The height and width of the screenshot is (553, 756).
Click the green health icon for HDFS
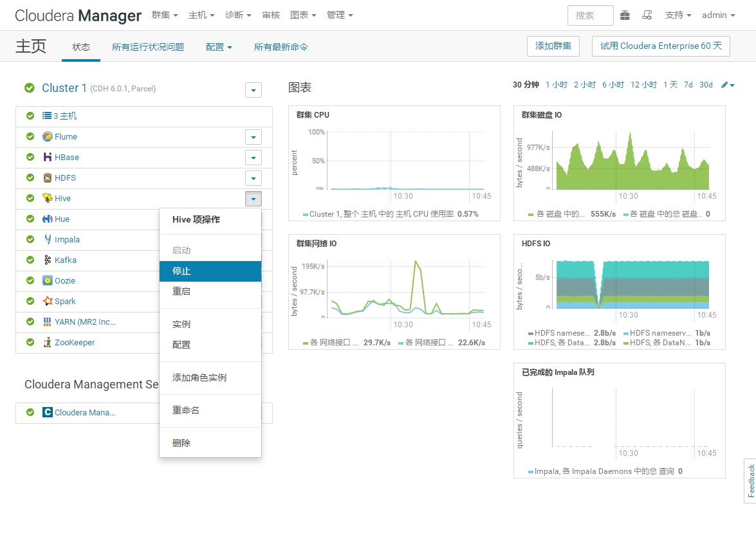[30, 177]
